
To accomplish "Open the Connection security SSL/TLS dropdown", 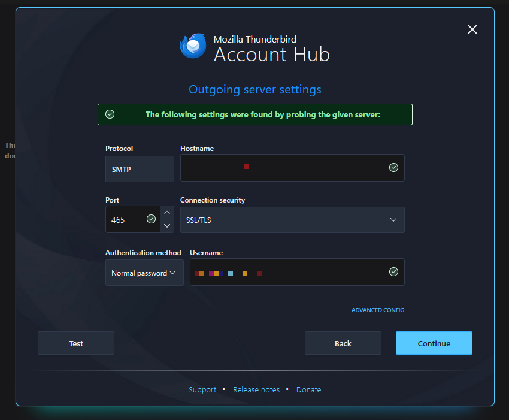I will (292, 220).
